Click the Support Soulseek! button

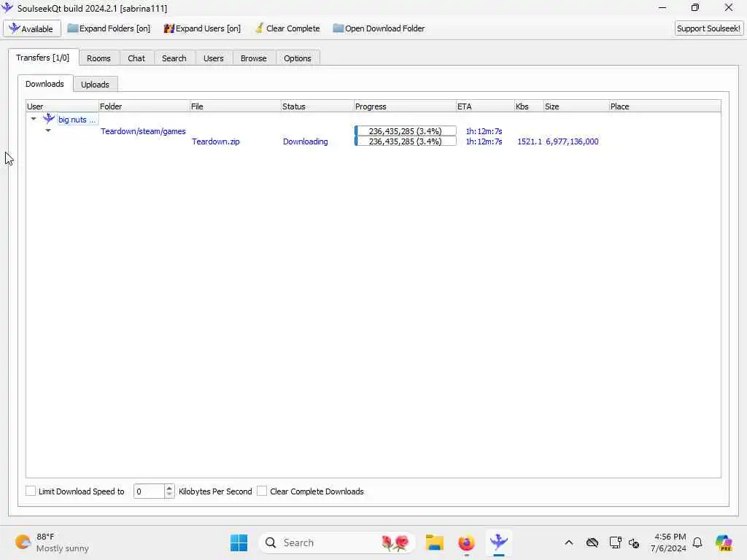click(708, 28)
